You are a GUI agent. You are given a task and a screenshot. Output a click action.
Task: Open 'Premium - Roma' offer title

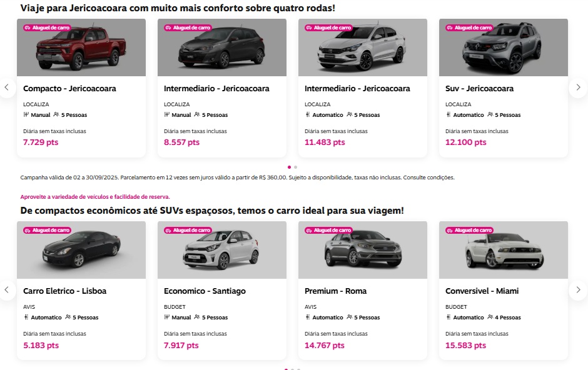tap(335, 291)
